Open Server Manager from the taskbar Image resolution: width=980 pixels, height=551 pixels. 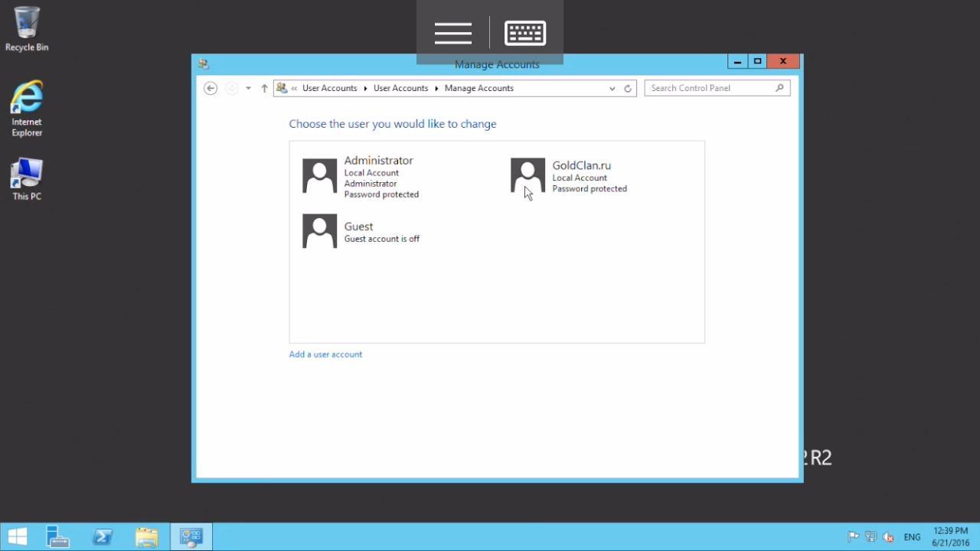tap(58, 536)
